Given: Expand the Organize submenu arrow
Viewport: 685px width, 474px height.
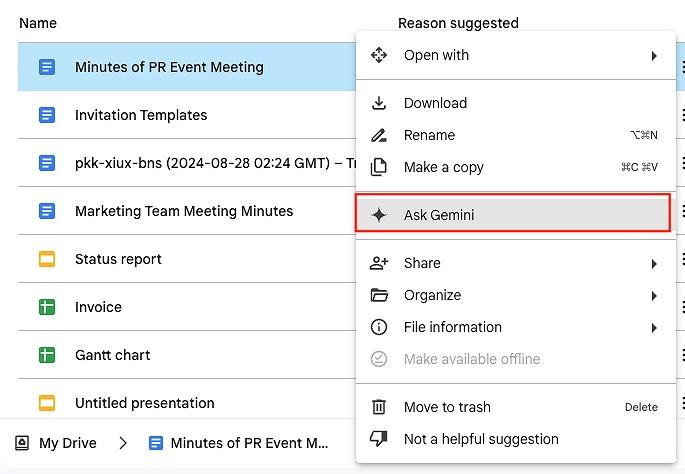Looking at the screenshot, I should tap(654, 296).
